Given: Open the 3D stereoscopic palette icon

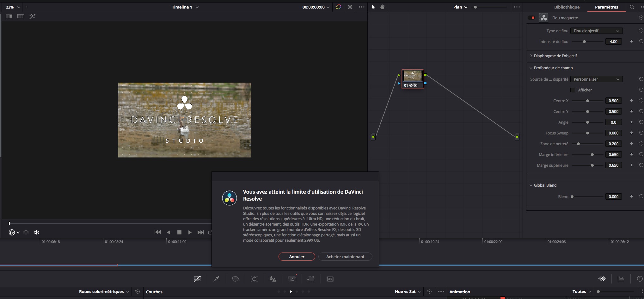Looking at the screenshot, I should click(x=330, y=279).
